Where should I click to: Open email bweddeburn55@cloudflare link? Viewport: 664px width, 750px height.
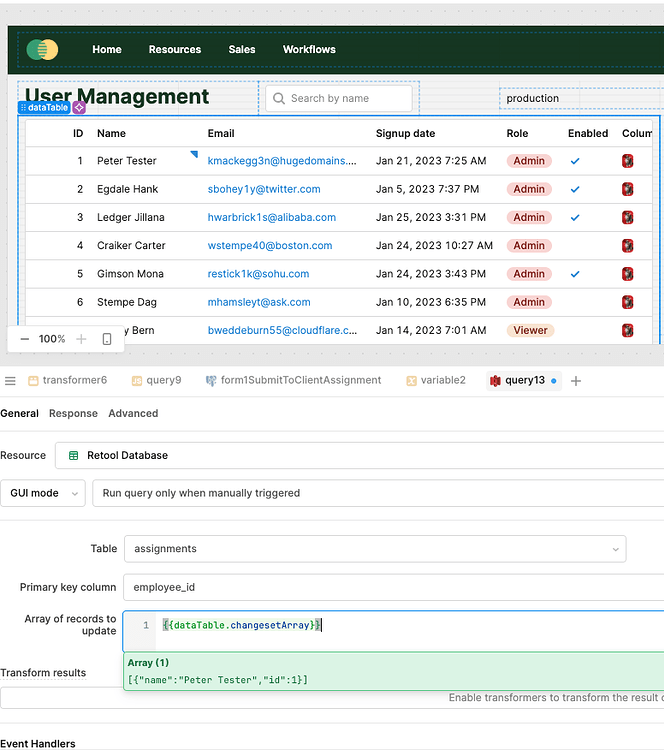[282, 330]
